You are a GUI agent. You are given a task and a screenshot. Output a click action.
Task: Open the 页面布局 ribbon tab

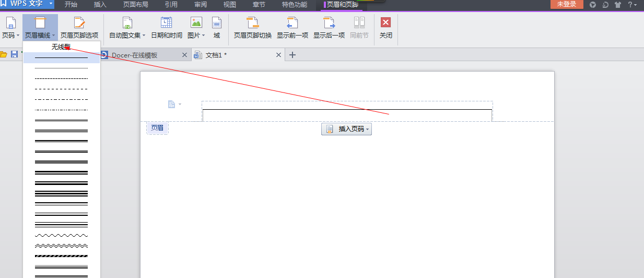(x=135, y=5)
